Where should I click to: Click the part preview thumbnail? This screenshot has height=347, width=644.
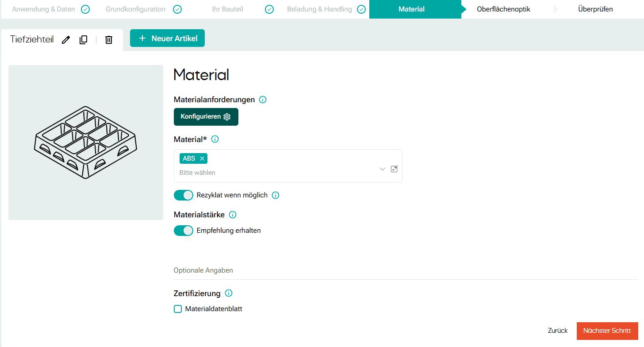click(85, 142)
